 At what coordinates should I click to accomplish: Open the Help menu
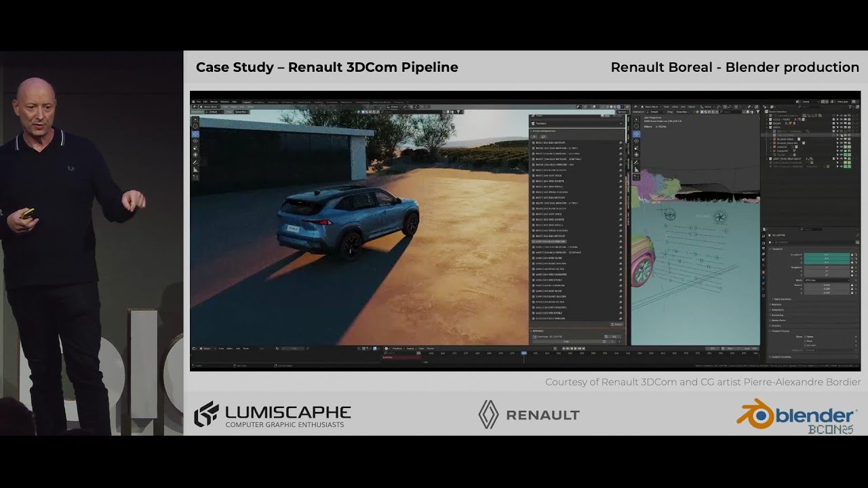234,102
